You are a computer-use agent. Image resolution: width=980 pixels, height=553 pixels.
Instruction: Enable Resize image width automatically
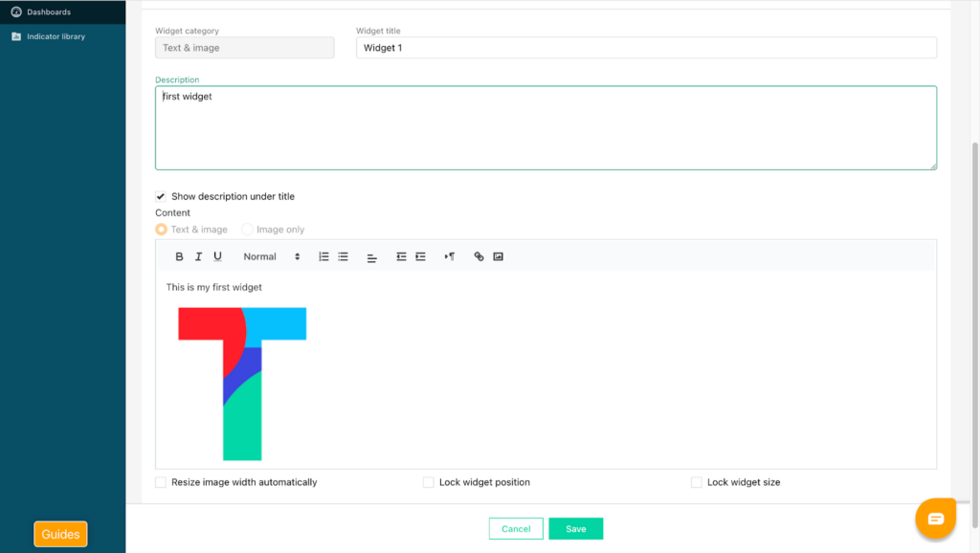coord(161,482)
